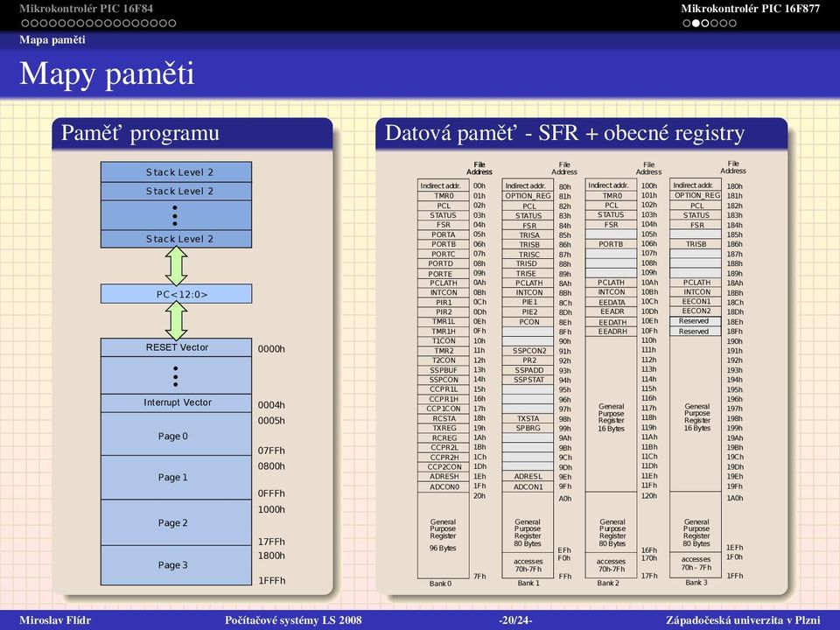Click Západočeská univerzita v Plzni footer text
The image size is (840, 630).
click(743, 620)
